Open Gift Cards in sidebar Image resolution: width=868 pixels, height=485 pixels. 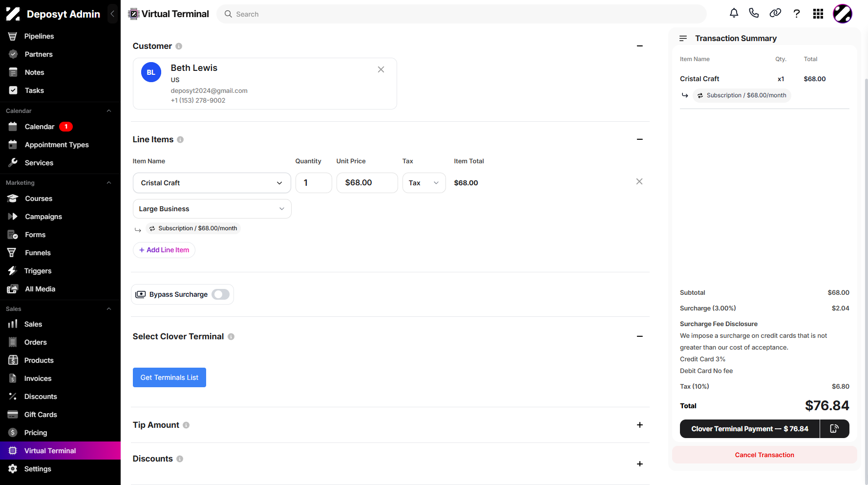click(x=60, y=415)
